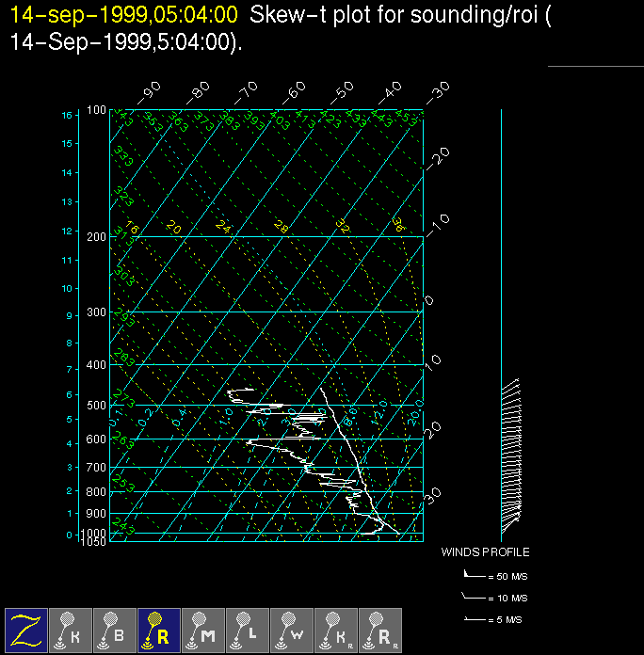
Task: Click the 100 pressure label at plot top
Action: pyautogui.click(x=96, y=111)
